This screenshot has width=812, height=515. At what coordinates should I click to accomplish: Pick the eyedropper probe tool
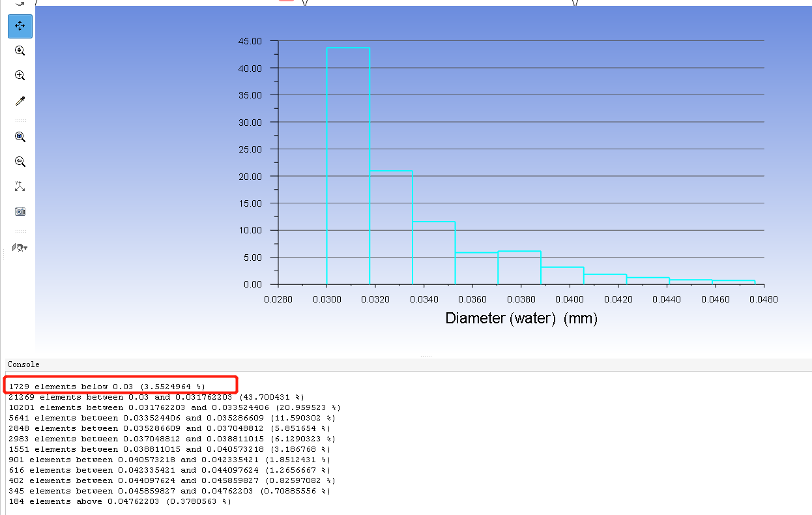(20, 101)
